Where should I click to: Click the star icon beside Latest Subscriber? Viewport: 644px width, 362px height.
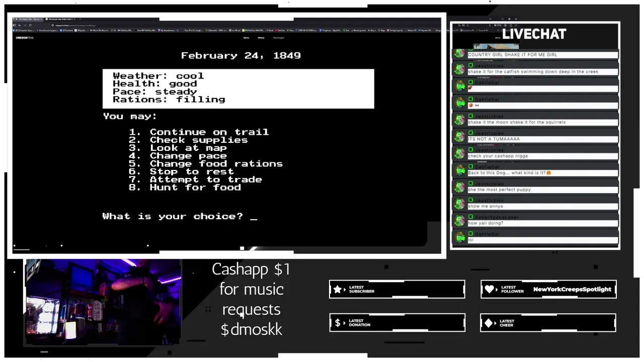click(338, 289)
